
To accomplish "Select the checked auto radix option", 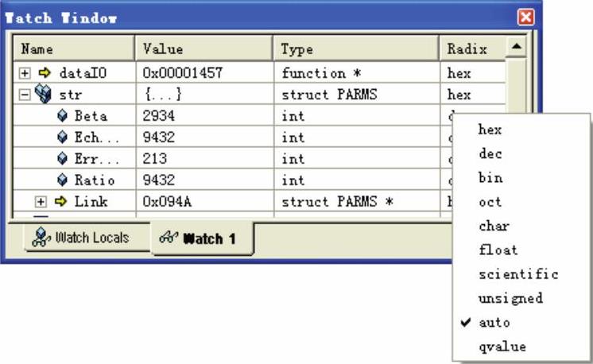I will click(x=494, y=323).
